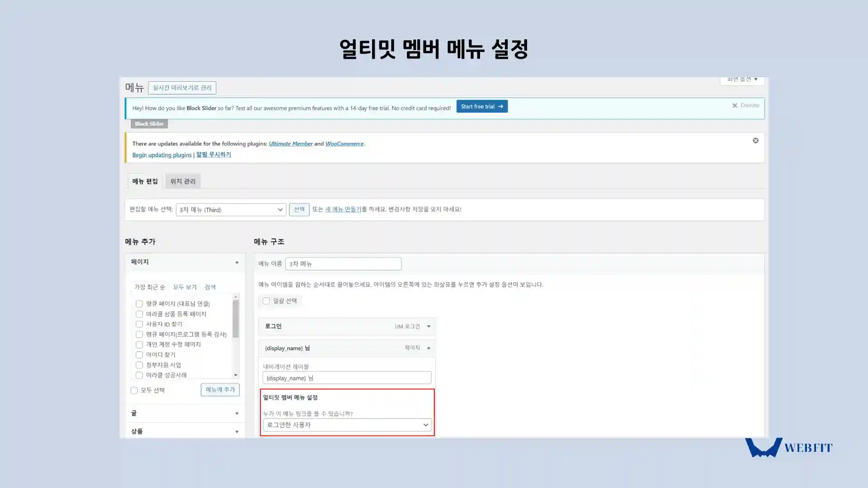The width and height of the screenshot is (868, 488).
Task: Open 편집할 메뉴 선택 dropdown showing 3차 메뉴
Action: (x=230, y=209)
